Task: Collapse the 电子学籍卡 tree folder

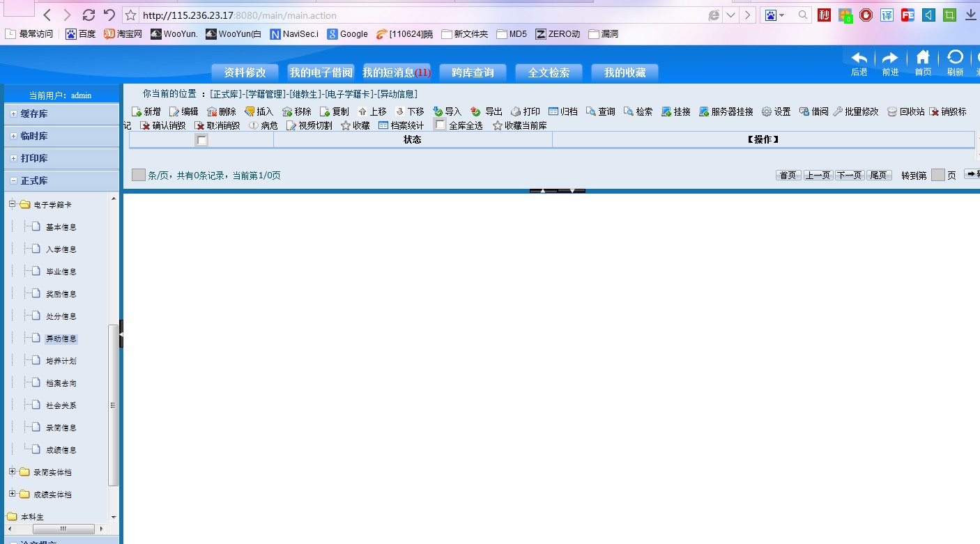Action: pos(12,204)
